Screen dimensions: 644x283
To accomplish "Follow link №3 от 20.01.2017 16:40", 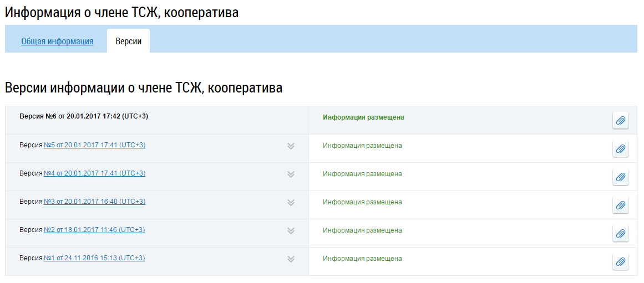I will click(94, 202).
